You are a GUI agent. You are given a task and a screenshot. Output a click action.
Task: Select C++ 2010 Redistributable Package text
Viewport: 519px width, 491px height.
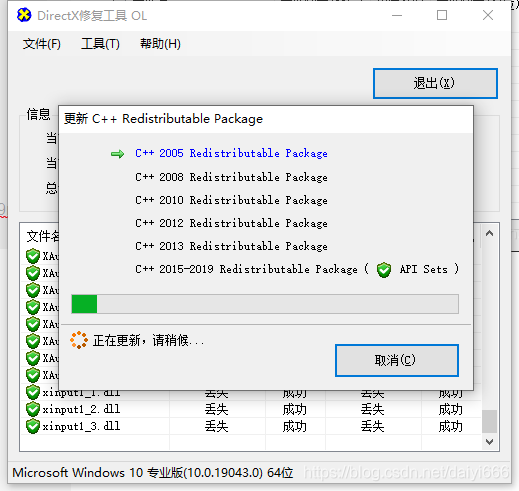(231, 200)
